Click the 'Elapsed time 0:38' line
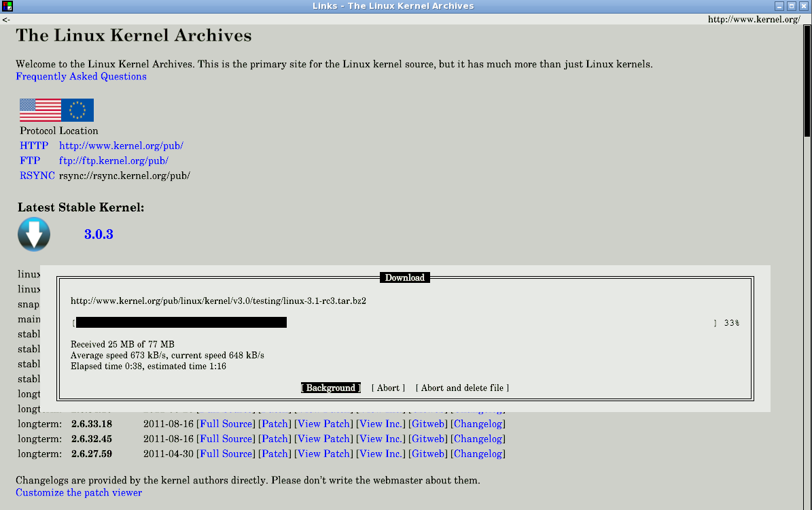This screenshot has width=812, height=510. pyautogui.click(x=149, y=366)
